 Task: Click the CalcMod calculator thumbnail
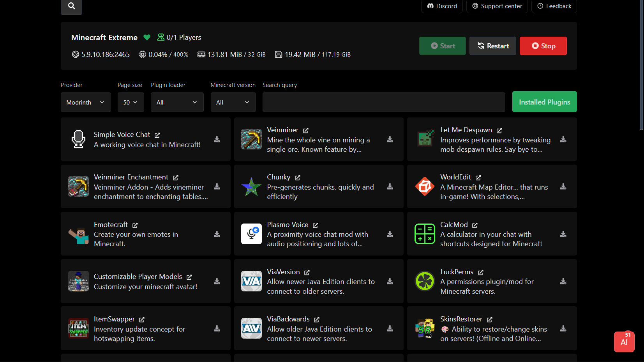(425, 234)
